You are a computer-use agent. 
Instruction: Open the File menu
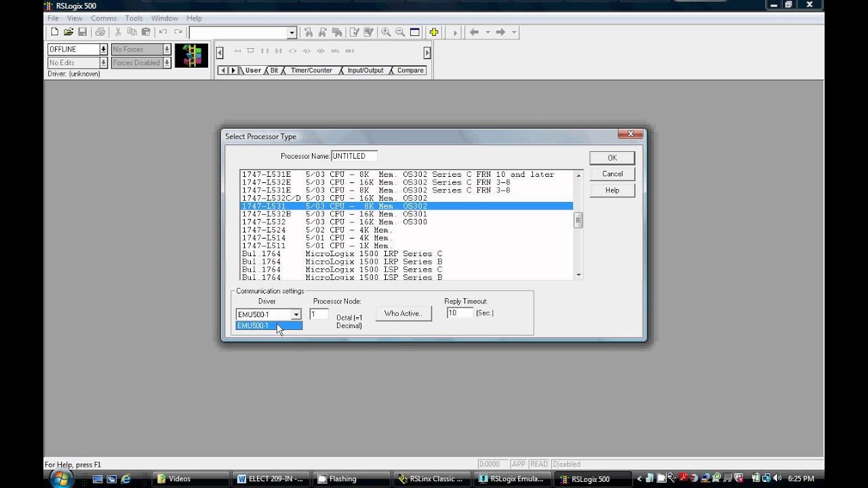point(53,18)
